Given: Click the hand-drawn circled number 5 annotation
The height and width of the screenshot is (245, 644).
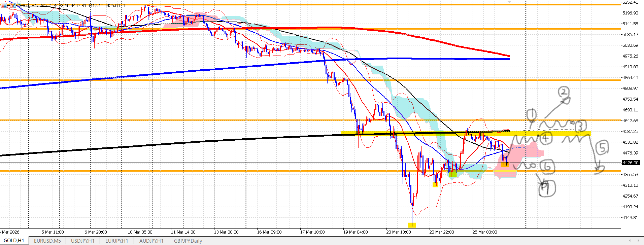Looking at the screenshot, I should pyautogui.click(x=602, y=148).
